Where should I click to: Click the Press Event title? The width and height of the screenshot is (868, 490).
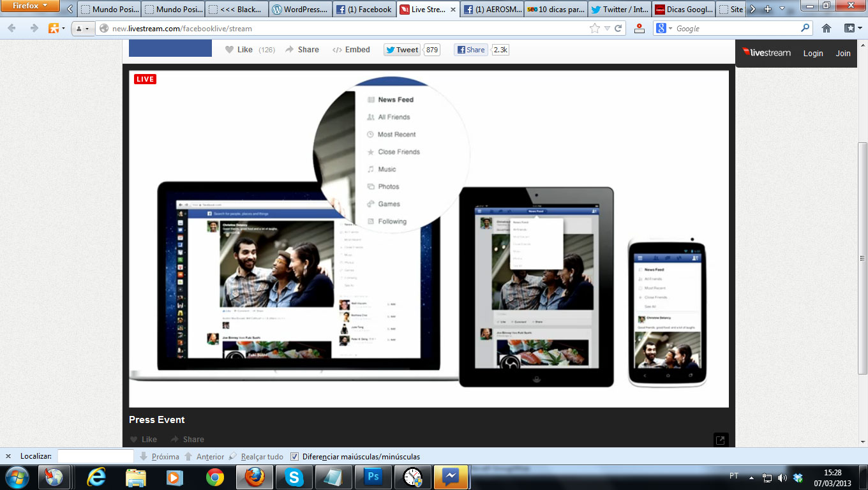(x=157, y=420)
